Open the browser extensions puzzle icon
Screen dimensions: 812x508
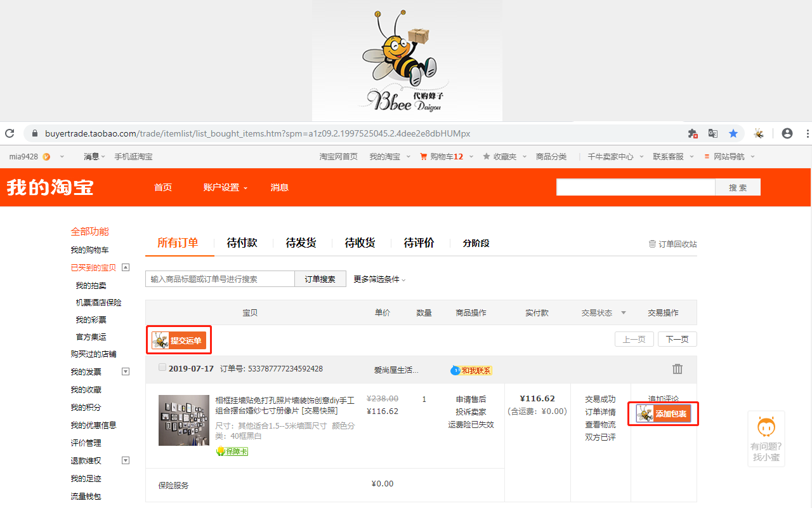[693, 133]
